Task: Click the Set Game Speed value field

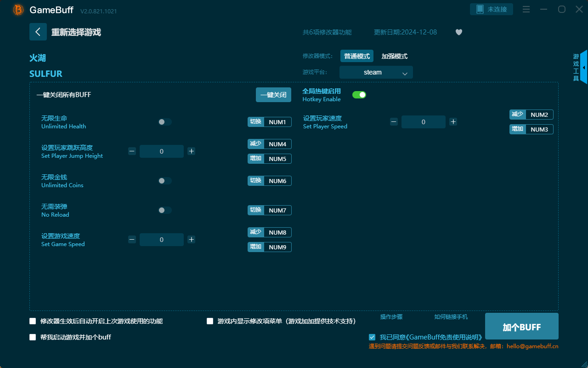Action: click(162, 239)
